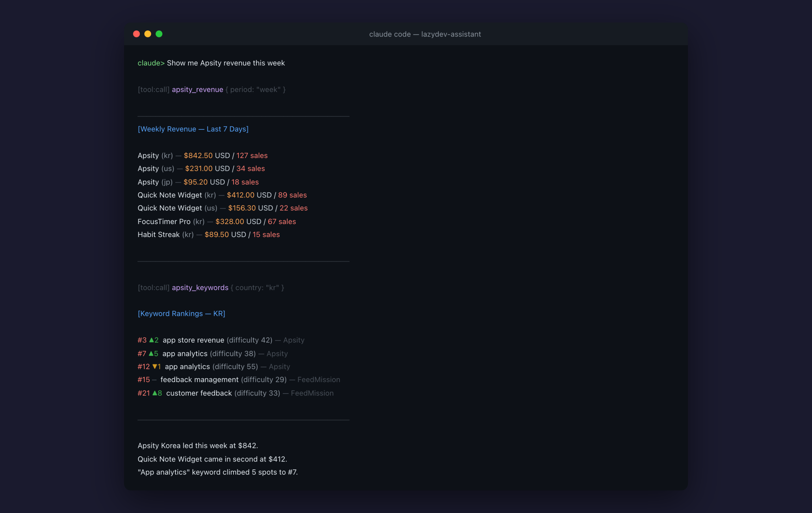Click the country: kr parameter text
Viewport: 812px width, 513px height.
258,288
